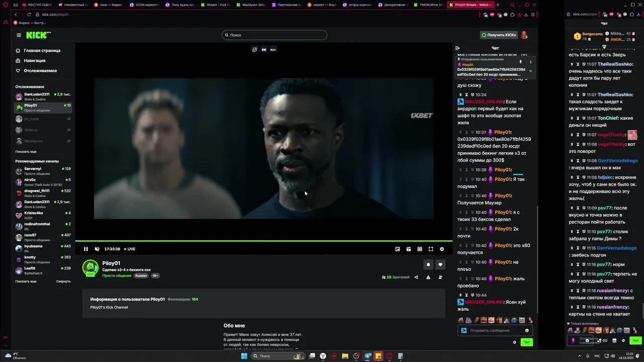This screenshot has height=362, width=644.
Task: Click Показать еще under followed channels
Action: click(26, 151)
